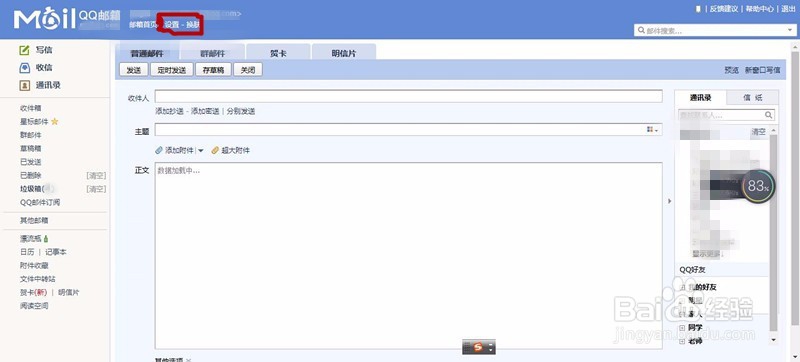Go to 邮箱首页 in the header

pyautogui.click(x=143, y=24)
